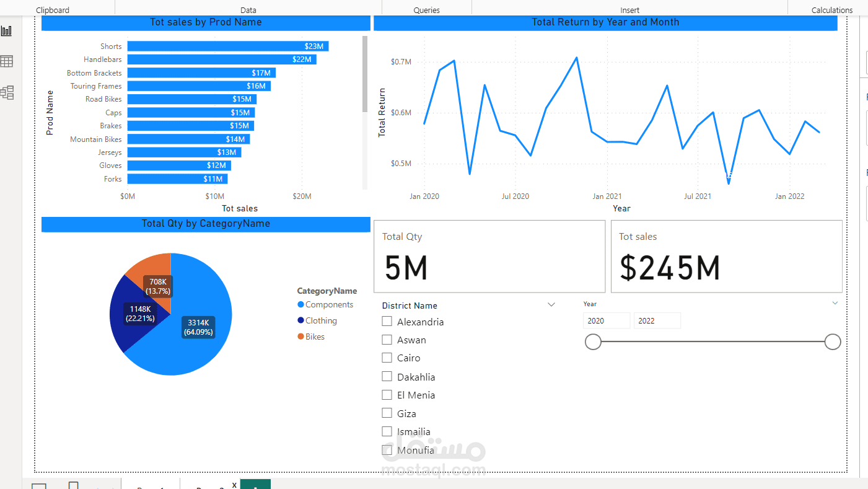Image resolution: width=868 pixels, height=489 pixels.
Task: Click the 'Brakes' product label
Action: pos(111,126)
